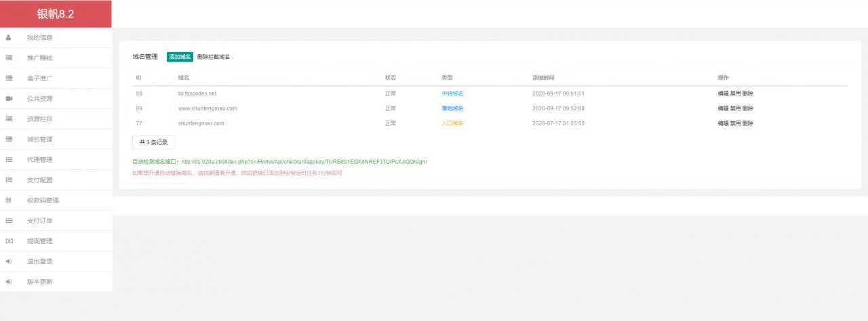
Task: Click the video camera icon beside 公共资源
Action: click(9, 99)
